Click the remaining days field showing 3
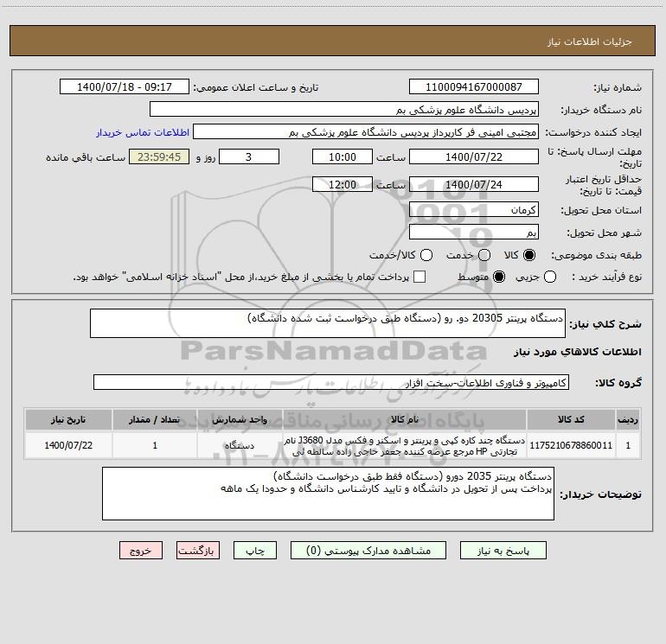 (249, 156)
